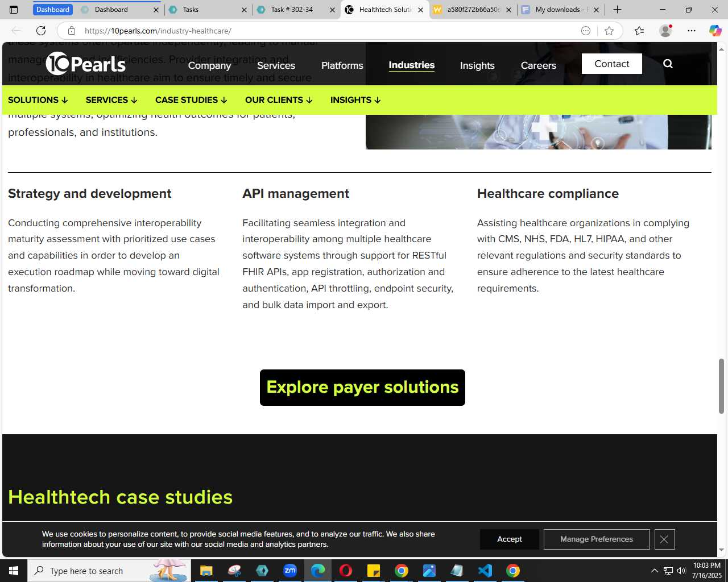Screen dimensions: 728x582
Task: Open Visual Studio Code from taskbar
Action: pyautogui.click(x=485, y=571)
